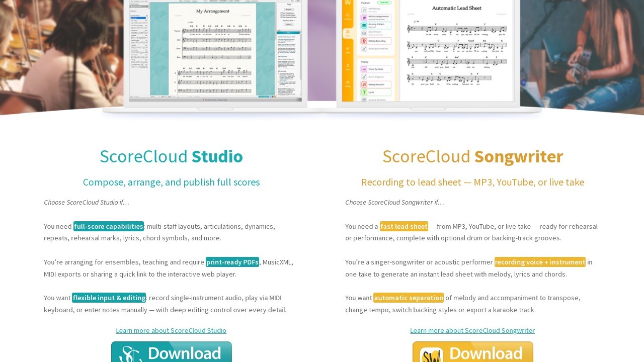This screenshot has width=644, height=362.
Task: Open Learn more about ScoreCloud Studio link
Action: coord(171,330)
